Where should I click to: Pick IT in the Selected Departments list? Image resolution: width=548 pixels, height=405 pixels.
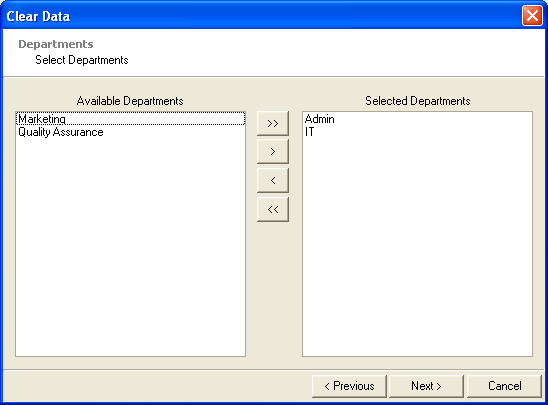point(417,132)
